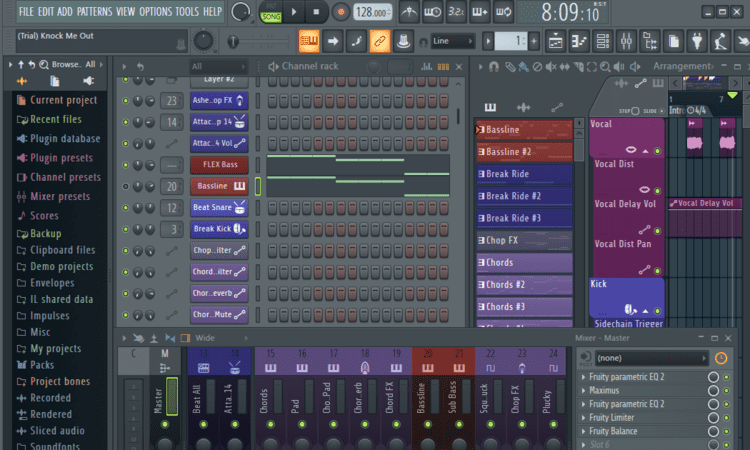Toggle mute on Vocal Dist Pan track
The width and height of the screenshot is (750, 450).
[658, 271]
